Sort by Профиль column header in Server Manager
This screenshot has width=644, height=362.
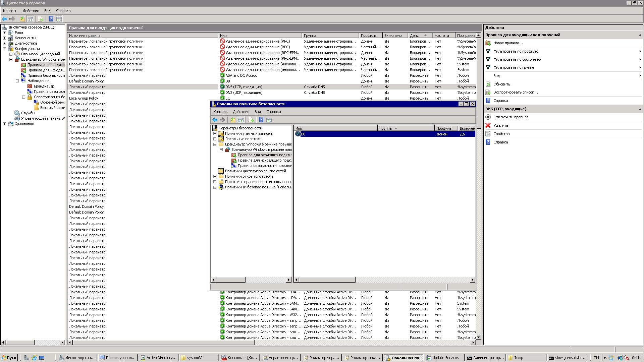click(371, 36)
